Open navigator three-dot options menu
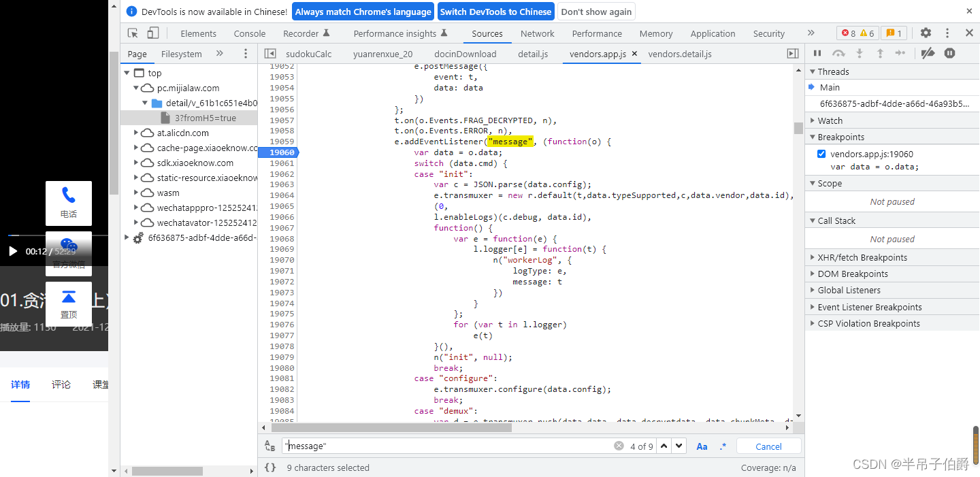The width and height of the screenshot is (980, 477). point(246,53)
